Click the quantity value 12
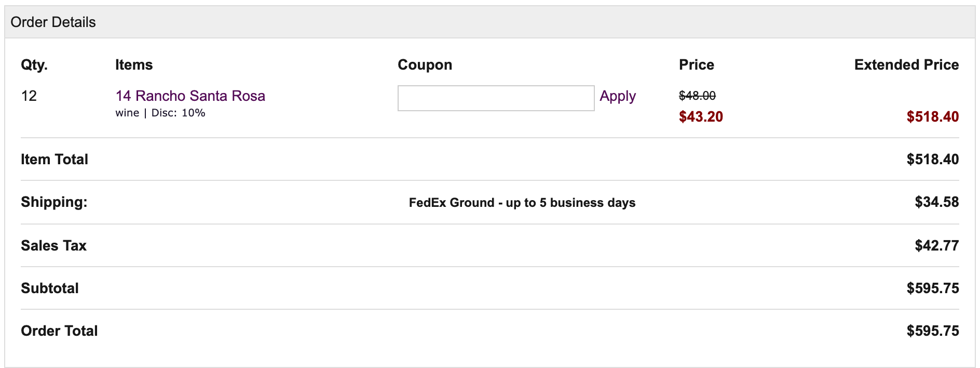This screenshot has height=368, width=980. coord(29,96)
